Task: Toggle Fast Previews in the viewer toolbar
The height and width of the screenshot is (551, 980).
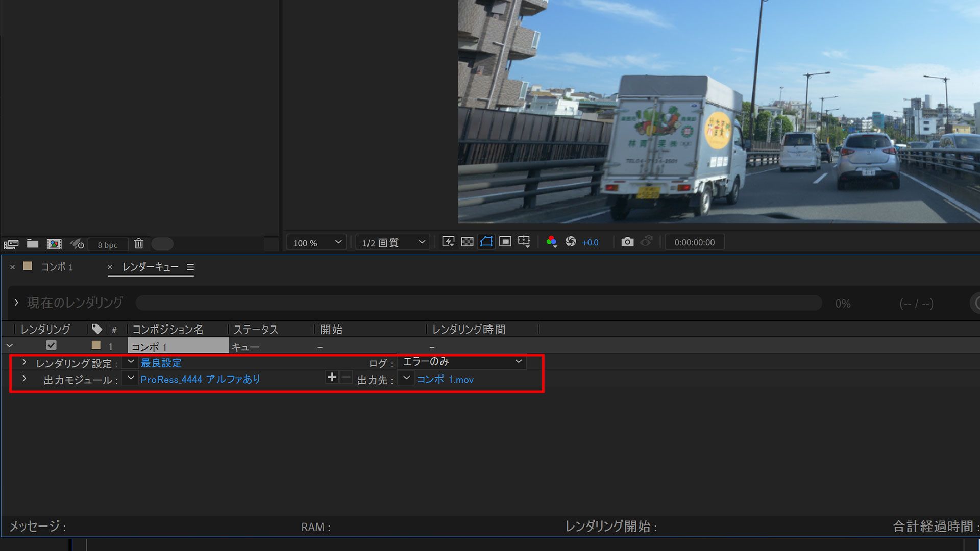Action: pyautogui.click(x=448, y=242)
